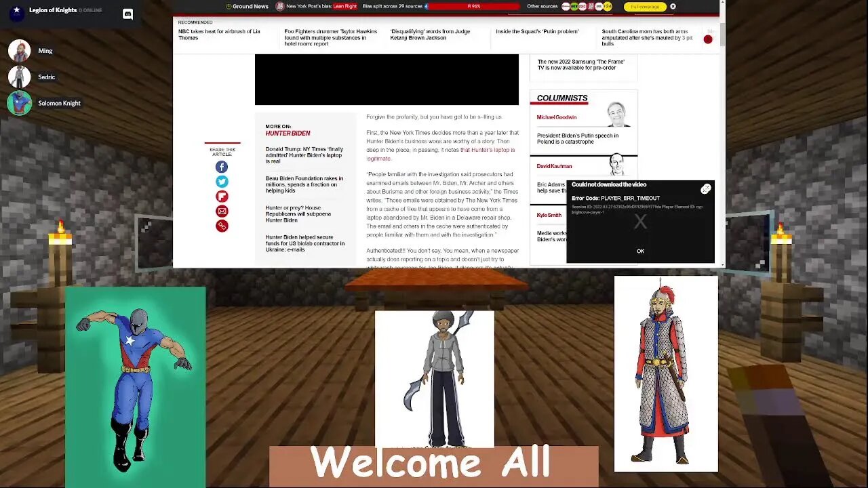
Task: Open the David Kaufman columnist link
Action: point(554,166)
